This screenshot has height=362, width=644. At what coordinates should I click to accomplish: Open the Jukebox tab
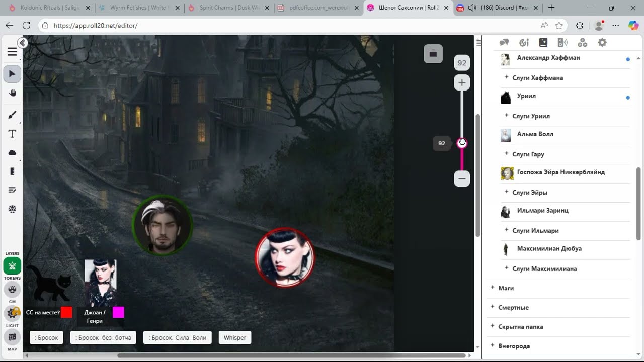562,43
